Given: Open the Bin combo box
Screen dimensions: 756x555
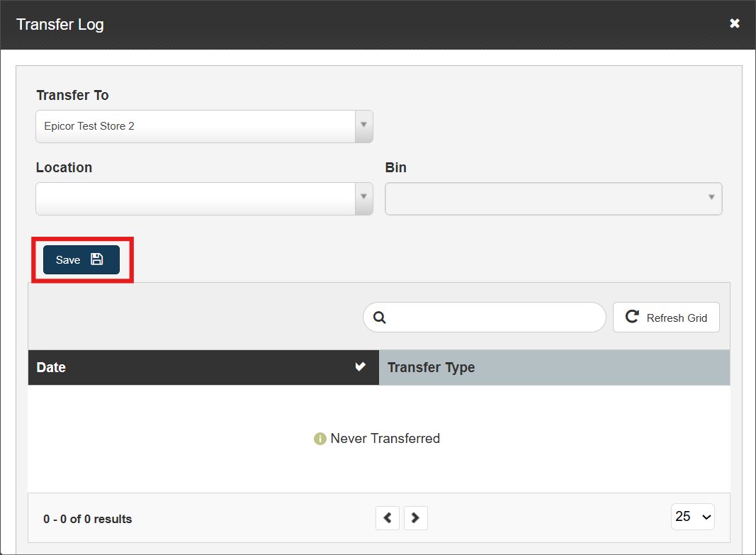Looking at the screenshot, I should tap(544, 198).
